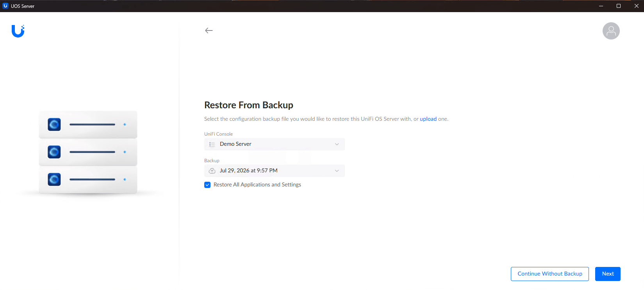Screen dimensions: 644x290
Task: Click the cloud backup icon beside the date
Action: [212, 171]
